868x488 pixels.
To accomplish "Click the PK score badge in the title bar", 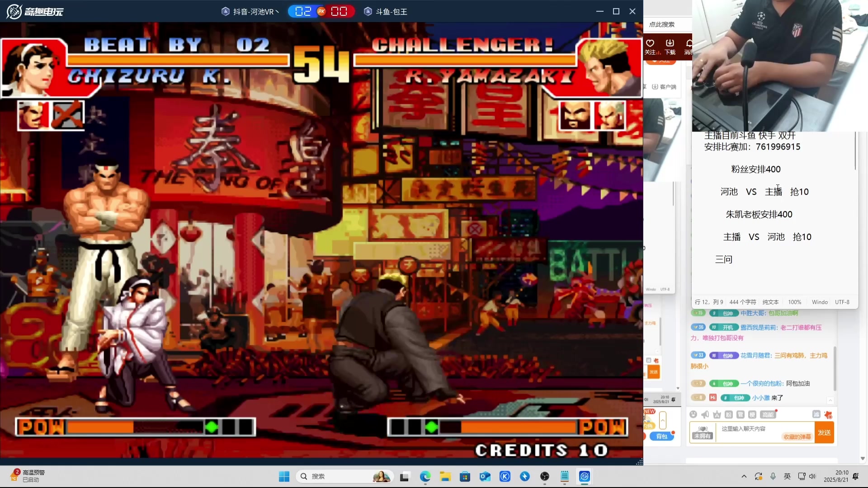I will click(321, 11).
